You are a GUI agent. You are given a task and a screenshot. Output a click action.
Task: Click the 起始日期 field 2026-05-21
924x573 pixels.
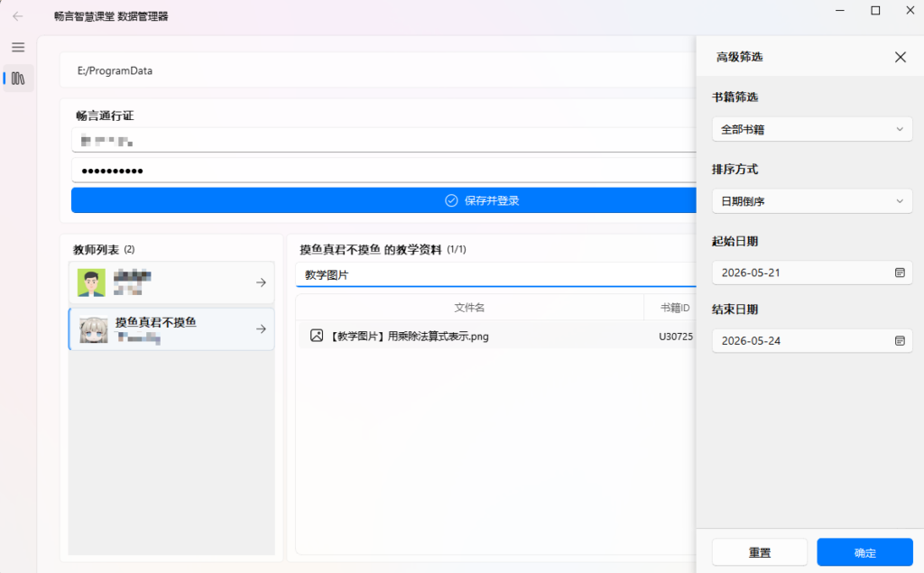click(812, 273)
